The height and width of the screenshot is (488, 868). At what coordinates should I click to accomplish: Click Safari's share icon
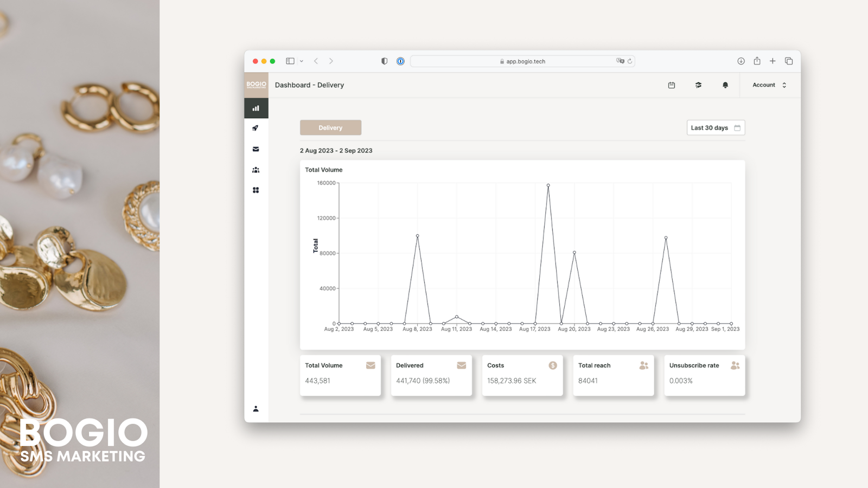tap(757, 61)
